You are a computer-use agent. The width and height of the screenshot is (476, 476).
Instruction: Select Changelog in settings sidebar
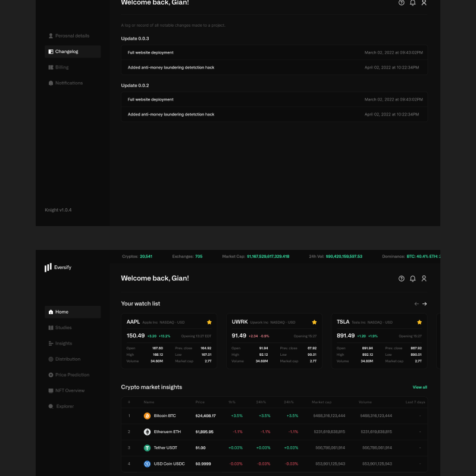pyautogui.click(x=72, y=52)
